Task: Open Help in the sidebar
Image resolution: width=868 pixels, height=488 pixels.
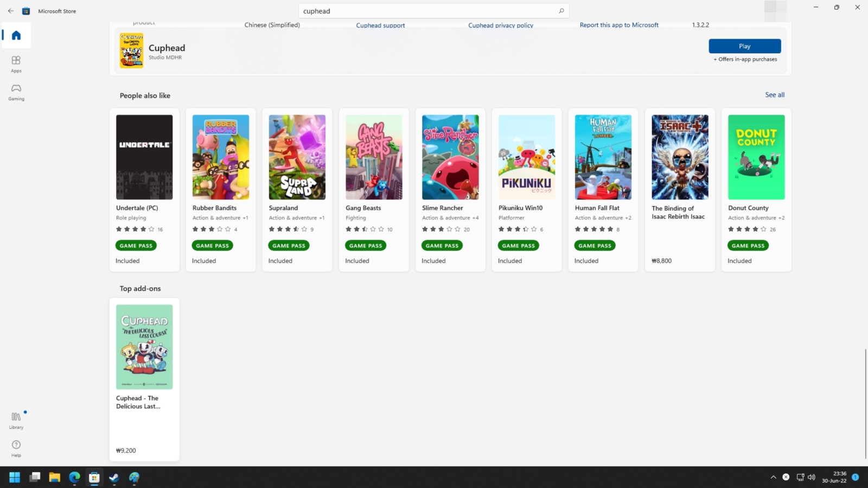Action: [16, 448]
